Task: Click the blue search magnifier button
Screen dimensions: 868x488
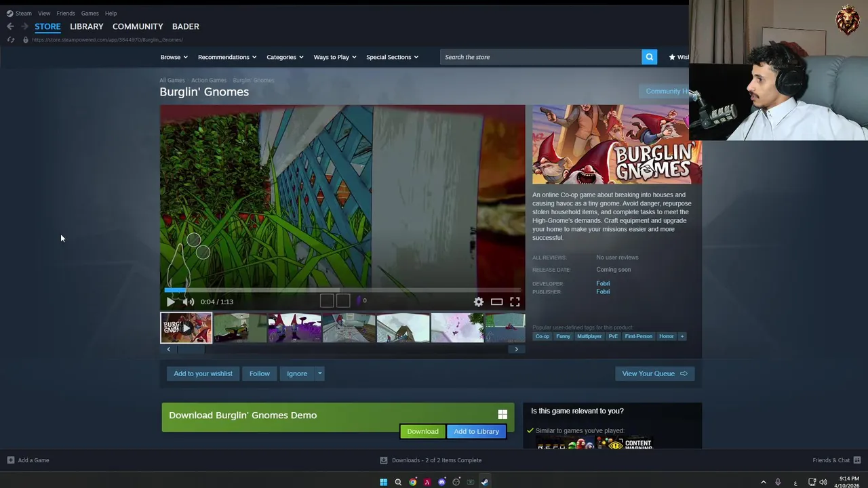Action: pyautogui.click(x=650, y=57)
